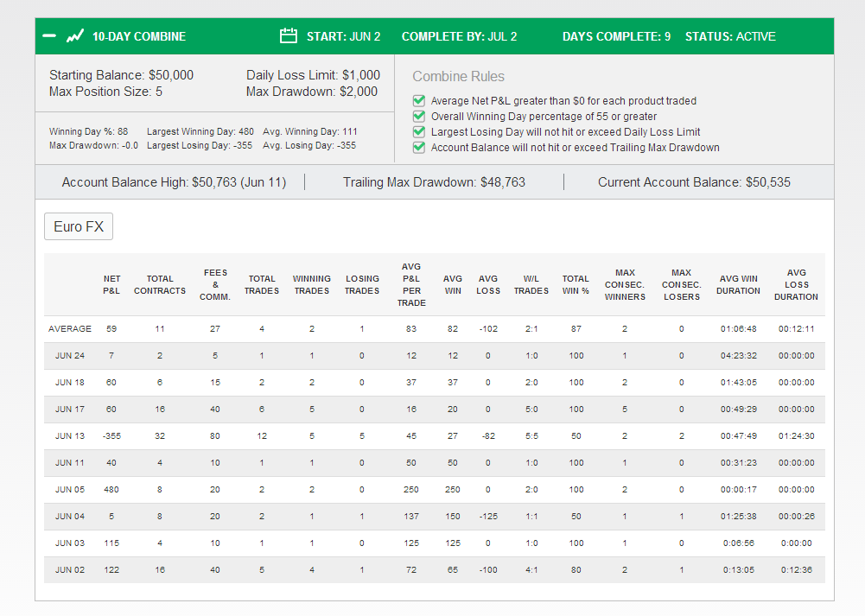Click the FEES & COMM. column header
The height and width of the screenshot is (616, 865).
coord(215,284)
